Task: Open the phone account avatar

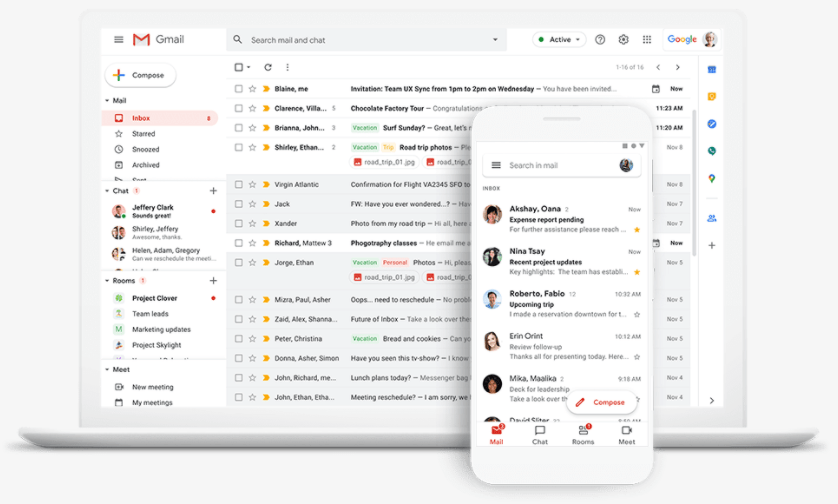Action: [626, 165]
